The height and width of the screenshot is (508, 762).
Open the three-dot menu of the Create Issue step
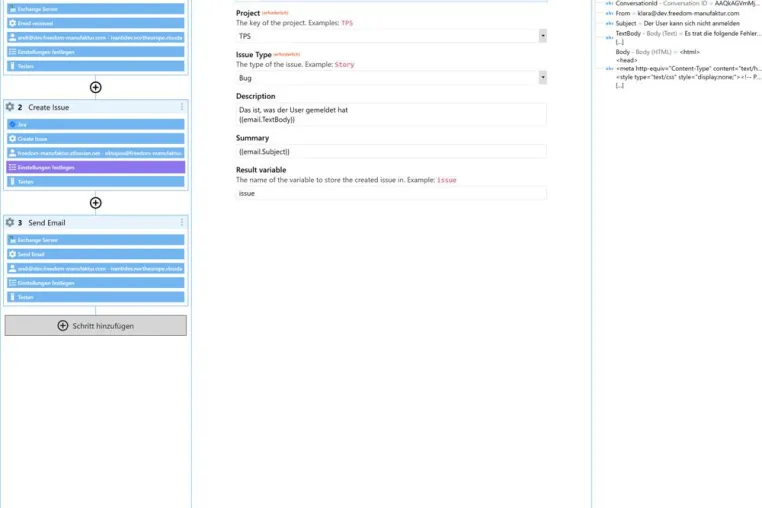pos(182,107)
